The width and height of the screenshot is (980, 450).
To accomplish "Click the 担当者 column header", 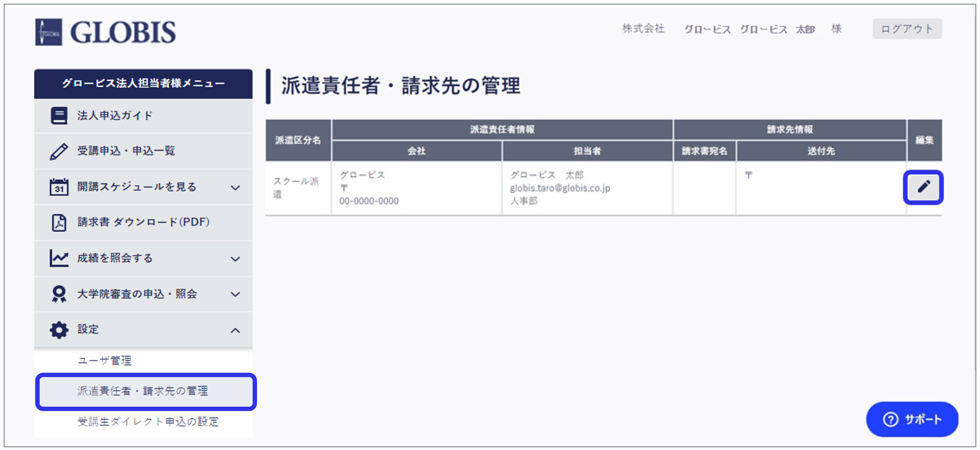I will coord(587,151).
